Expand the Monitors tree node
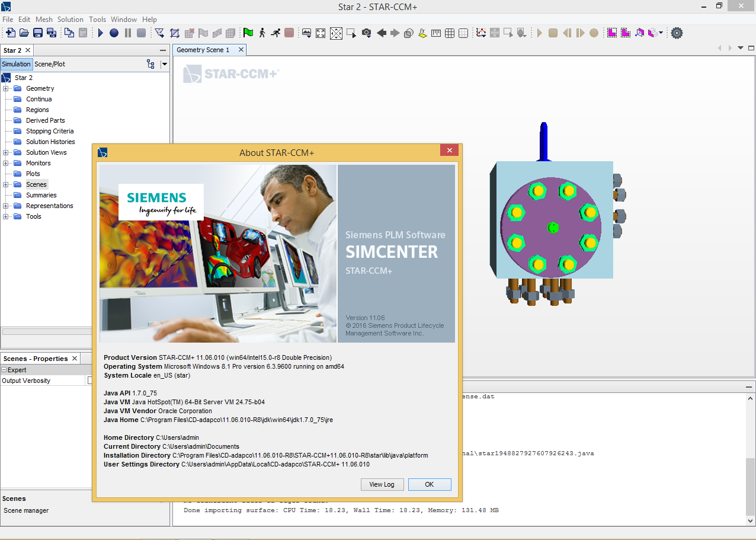756x540 pixels. pyautogui.click(x=6, y=163)
